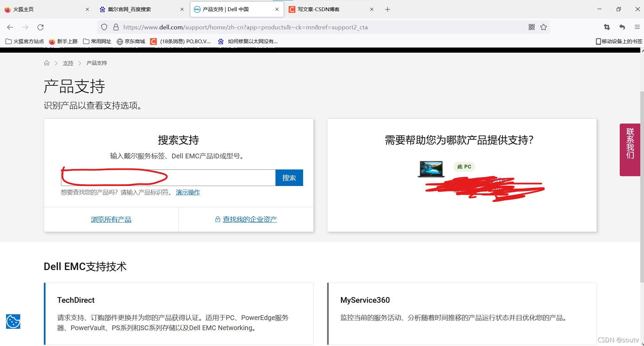Click the 此 PC badge
Image resolution: width=644 pixels, height=346 pixels.
pyautogui.click(x=464, y=167)
